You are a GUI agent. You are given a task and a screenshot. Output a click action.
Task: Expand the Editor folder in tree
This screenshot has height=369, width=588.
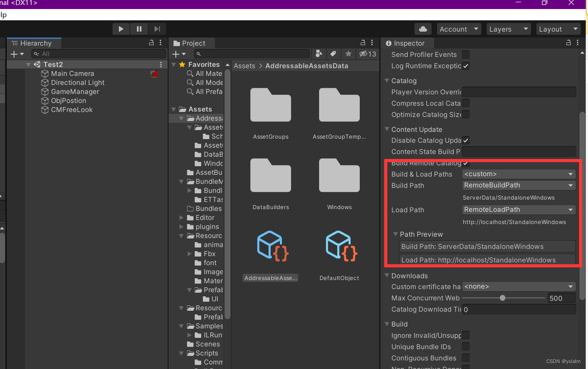click(x=182, y=218)
